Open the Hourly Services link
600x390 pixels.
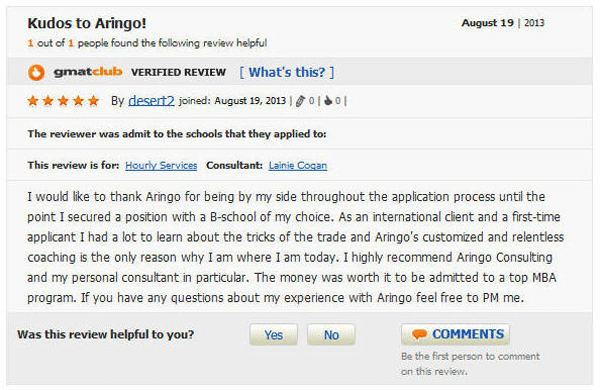[161, 165]
